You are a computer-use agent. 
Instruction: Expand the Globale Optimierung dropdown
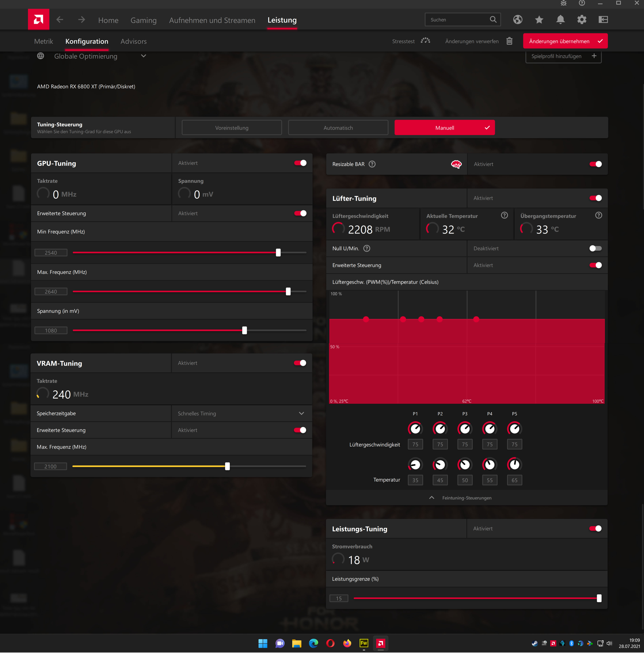point(143,56)
